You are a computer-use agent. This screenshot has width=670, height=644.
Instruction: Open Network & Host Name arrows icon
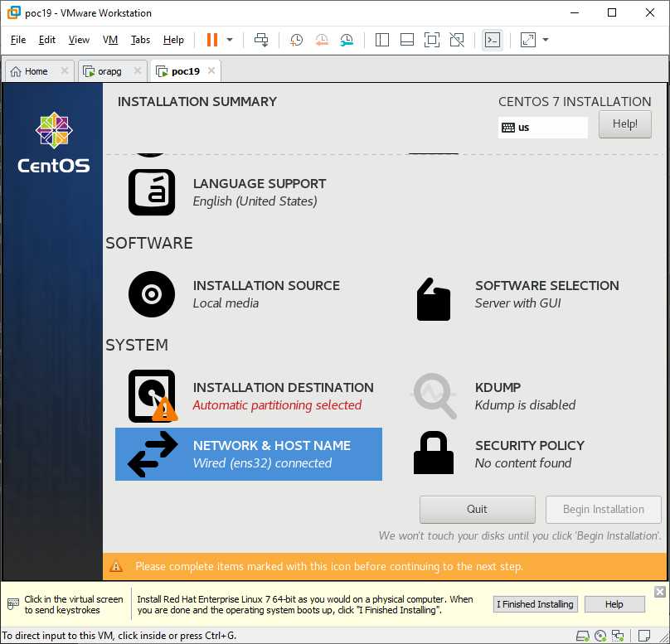(152, 454)
